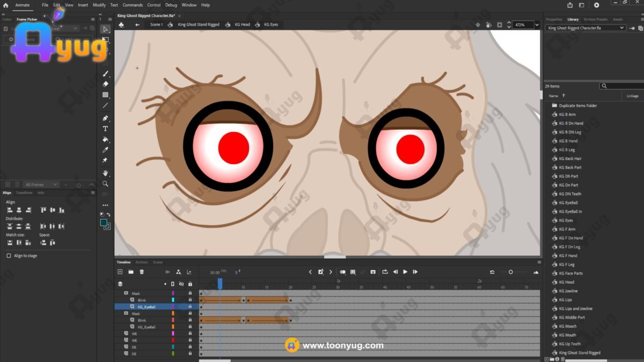Screen dimensions: 644x362
Task: Click the library search field
Action: click(x=623, y=86)
